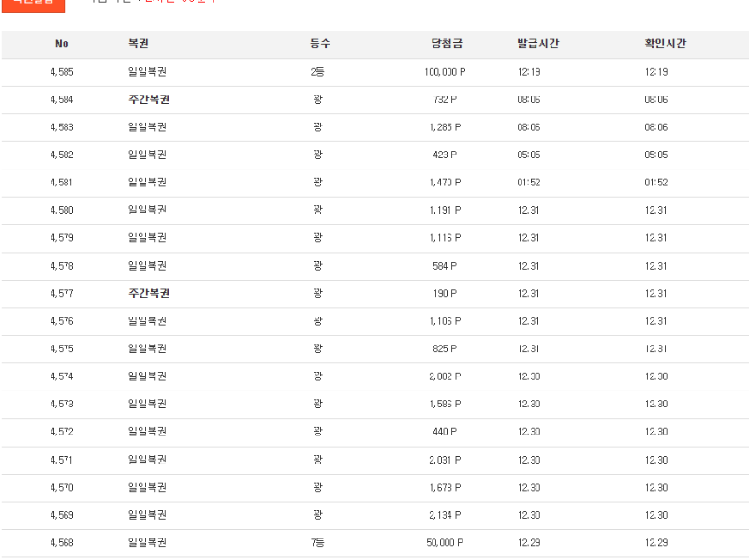This screenshot has height=560, width=749.
Task: Click the 100,000 P prize amount
Action: point(445,72)
